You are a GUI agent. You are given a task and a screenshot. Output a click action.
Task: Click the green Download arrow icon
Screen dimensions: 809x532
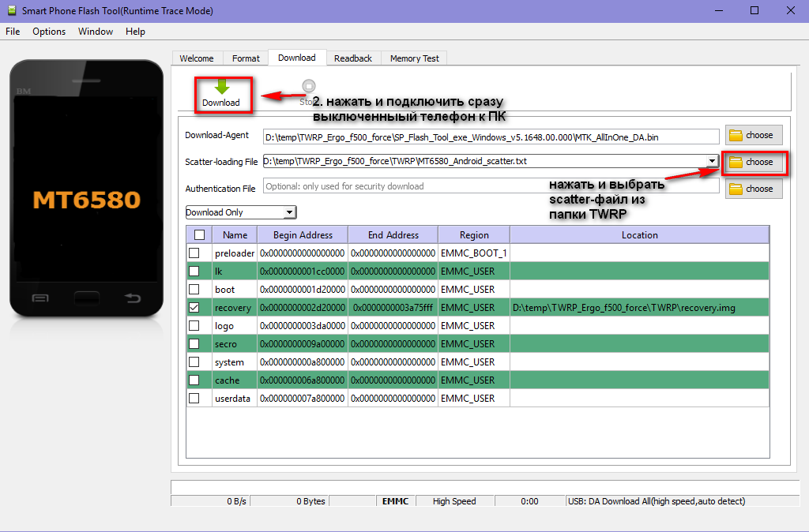click(x=221, y=87)
